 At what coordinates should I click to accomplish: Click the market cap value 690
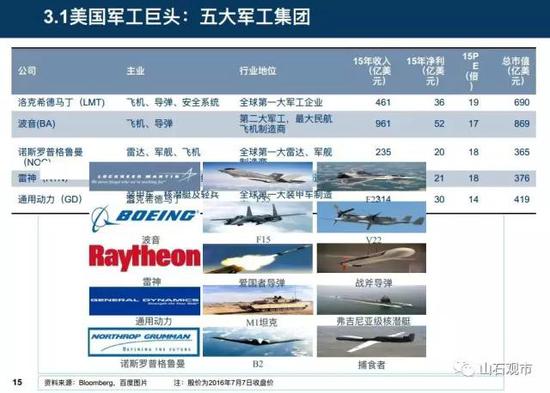click(x=522, y=102)
